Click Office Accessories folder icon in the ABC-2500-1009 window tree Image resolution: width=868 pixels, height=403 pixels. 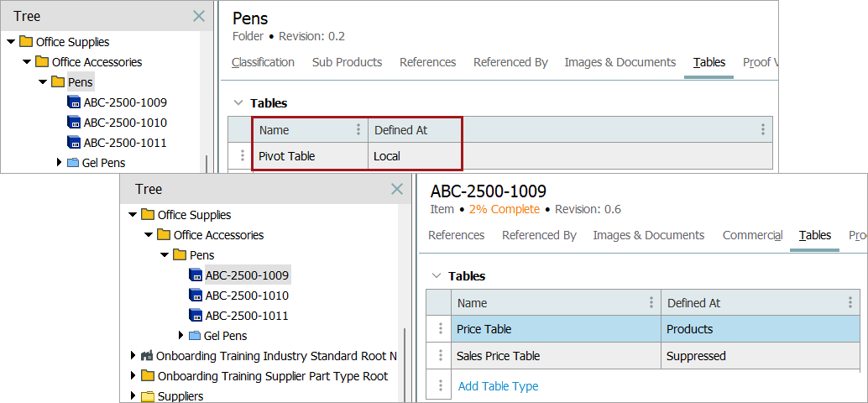click(x=164, y=235)
